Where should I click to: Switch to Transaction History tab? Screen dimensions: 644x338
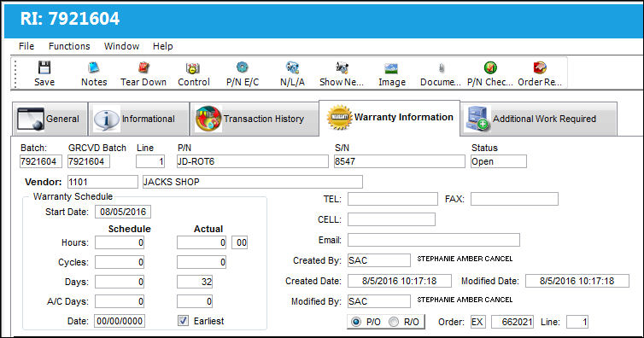(254, 119)
